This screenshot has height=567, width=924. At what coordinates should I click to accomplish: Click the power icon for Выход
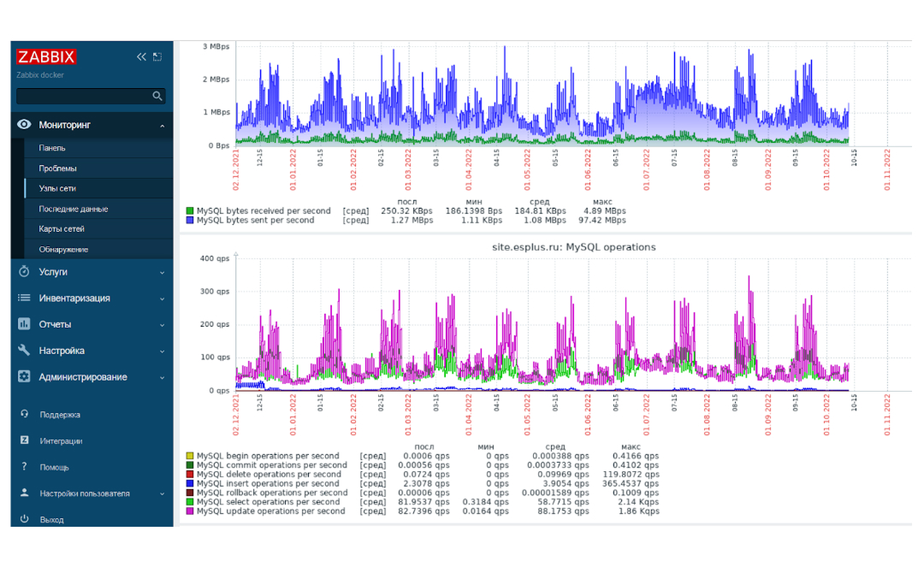(x=24, y=519)
